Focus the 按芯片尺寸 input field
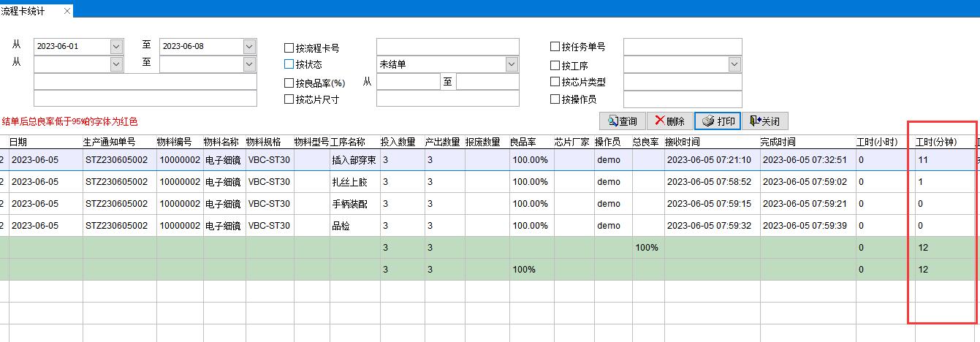The height and width of the screenshot is (342, 980). tap(447, 99)
